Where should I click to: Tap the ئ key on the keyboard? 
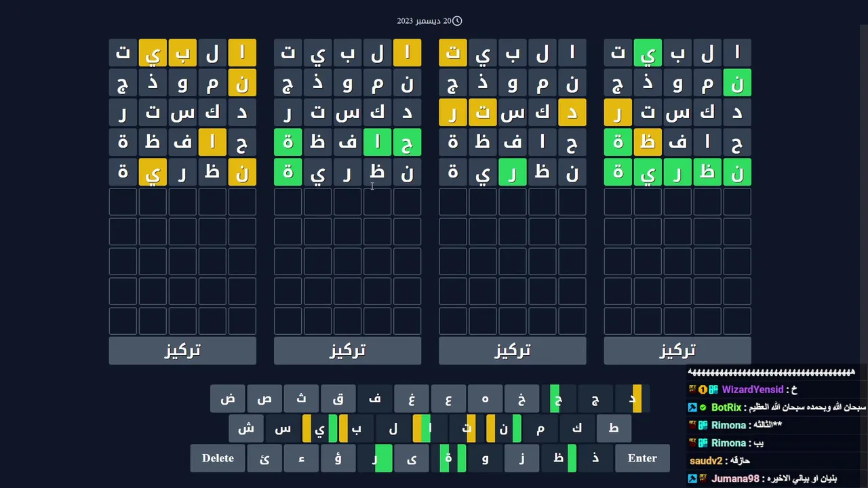(264, 458)
